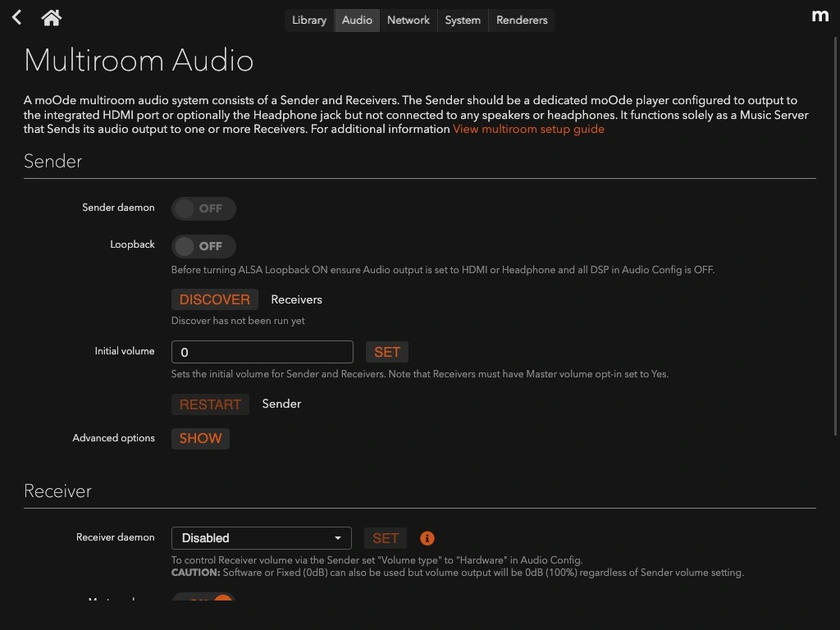The width and height of the screenshot is (840, 630).
Task: Click SET next to Receiver daemon
Action: [x=386, y=538]
